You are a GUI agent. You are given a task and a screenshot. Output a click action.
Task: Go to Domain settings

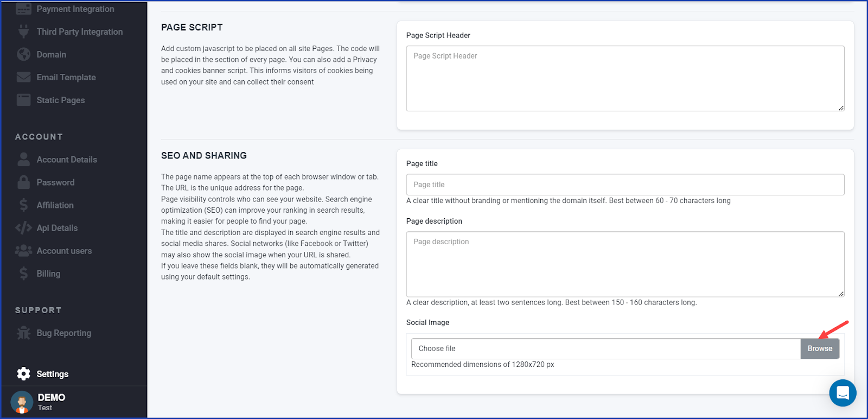[x=52, y=54]
